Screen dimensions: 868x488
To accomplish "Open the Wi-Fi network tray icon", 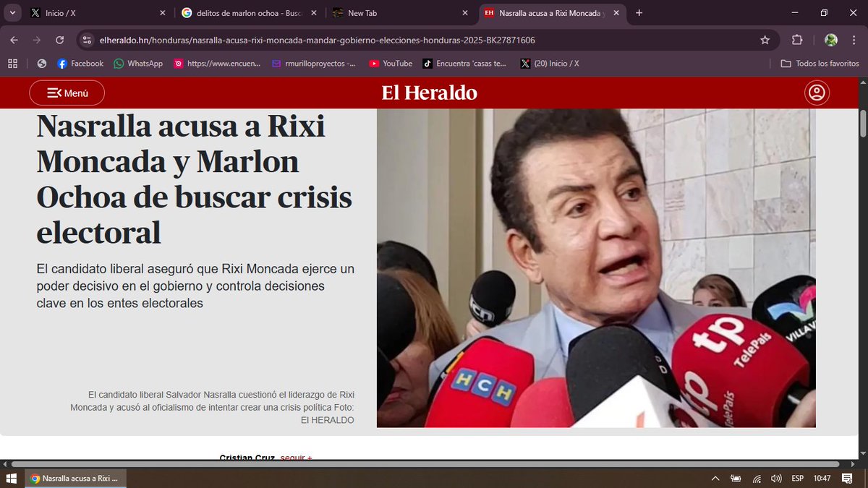I will tap(757, 479).
